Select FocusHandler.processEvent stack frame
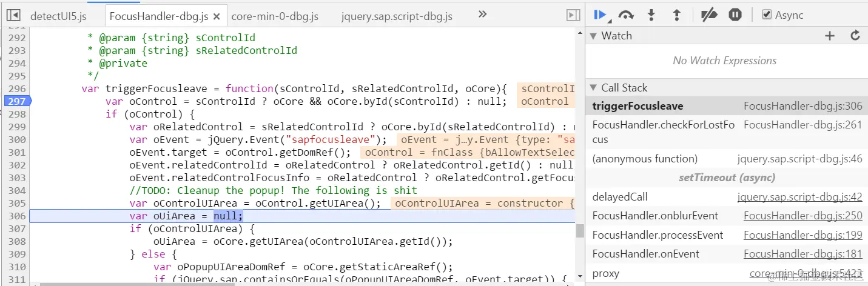This screenshot has height=286, width=868. (x=725, y=235)
